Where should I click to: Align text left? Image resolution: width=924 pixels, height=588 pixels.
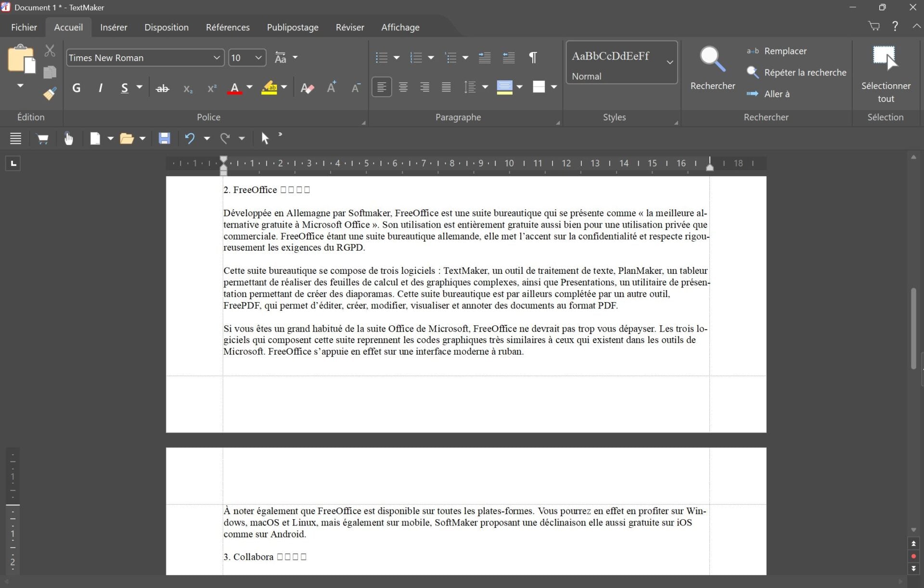(x=382, y=87)
